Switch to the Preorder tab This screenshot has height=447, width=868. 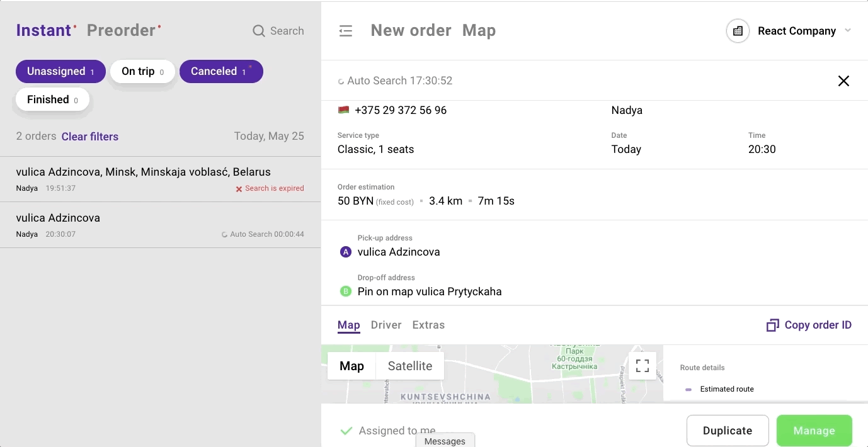point(121,31)
